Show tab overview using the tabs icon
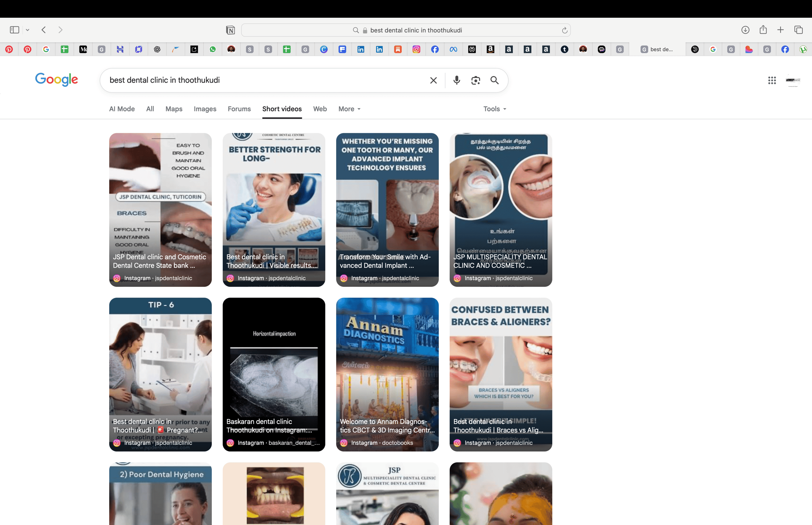 point(798,30)
